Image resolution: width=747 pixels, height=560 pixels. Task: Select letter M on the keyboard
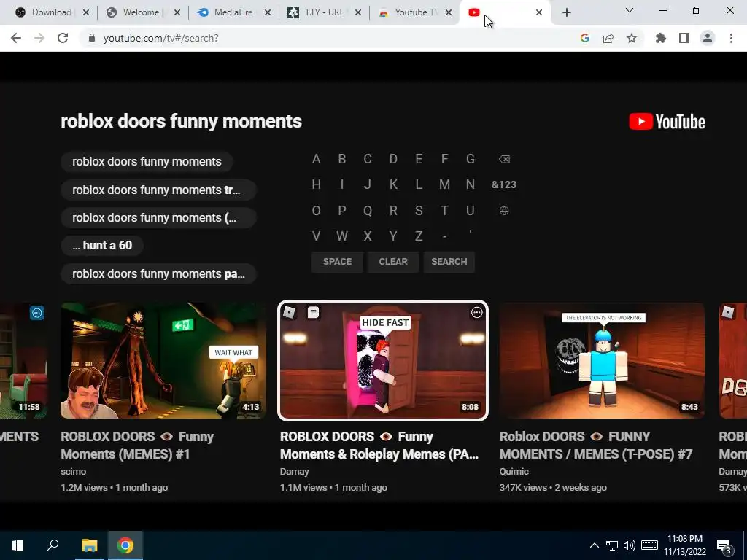tap(444, 184)
